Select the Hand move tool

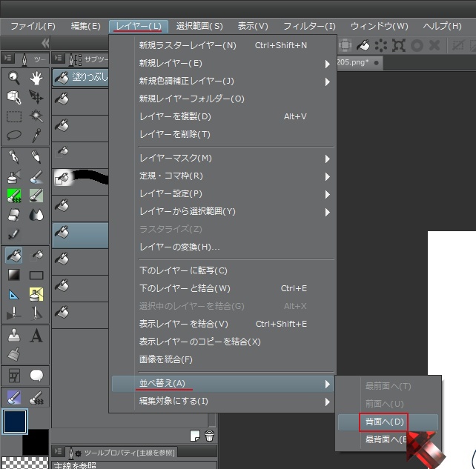click(x=36, y=78)
